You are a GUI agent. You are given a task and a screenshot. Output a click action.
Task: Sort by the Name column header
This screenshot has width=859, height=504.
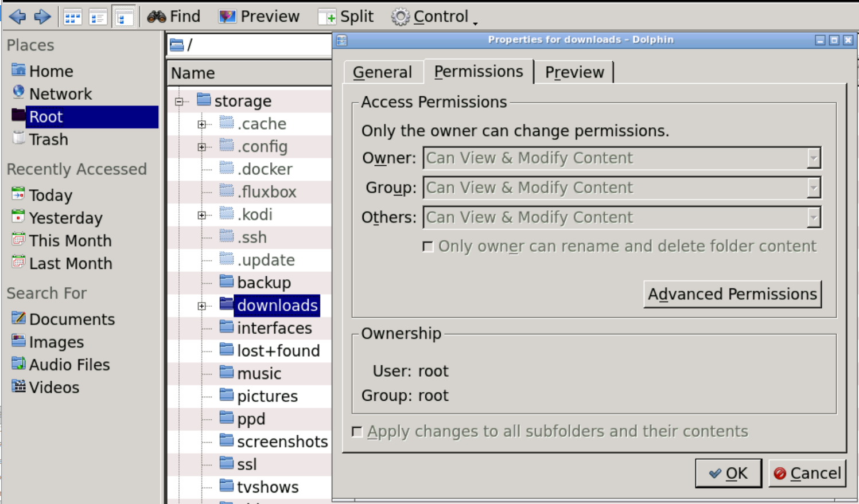coord(249,73)
